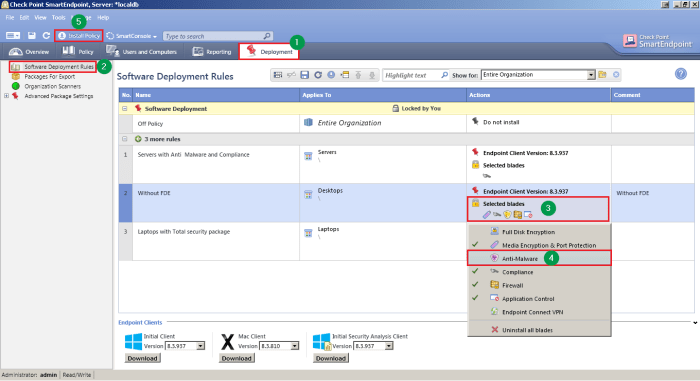
Task: Click the refresh icon in rules toolbar
Action: [318, 75]
